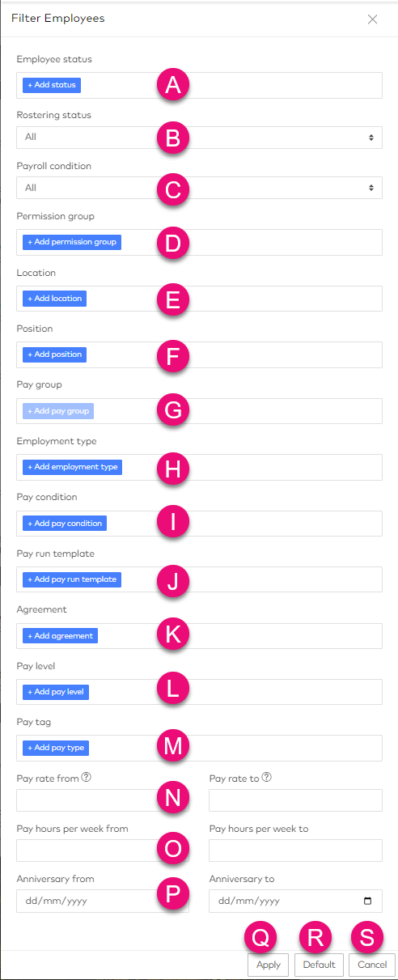398x980 pixels.
Task: Click Add position button
Action: pyautogui.click(x=53, y=354)
